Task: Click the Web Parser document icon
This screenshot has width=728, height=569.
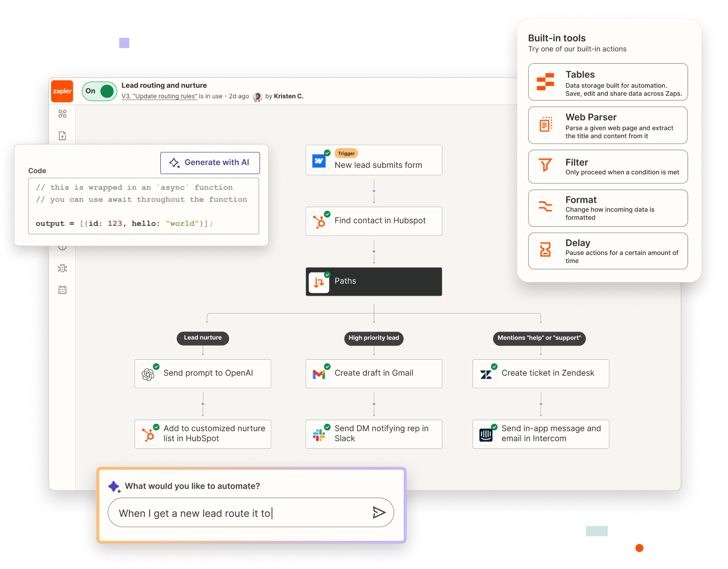Action: click(546, 124)
